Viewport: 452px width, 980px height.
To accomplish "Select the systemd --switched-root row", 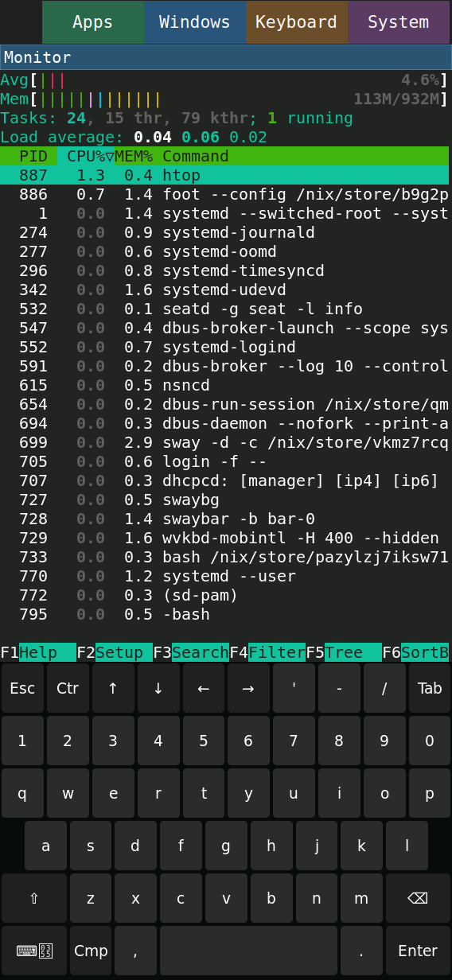I will pos(224,213).
